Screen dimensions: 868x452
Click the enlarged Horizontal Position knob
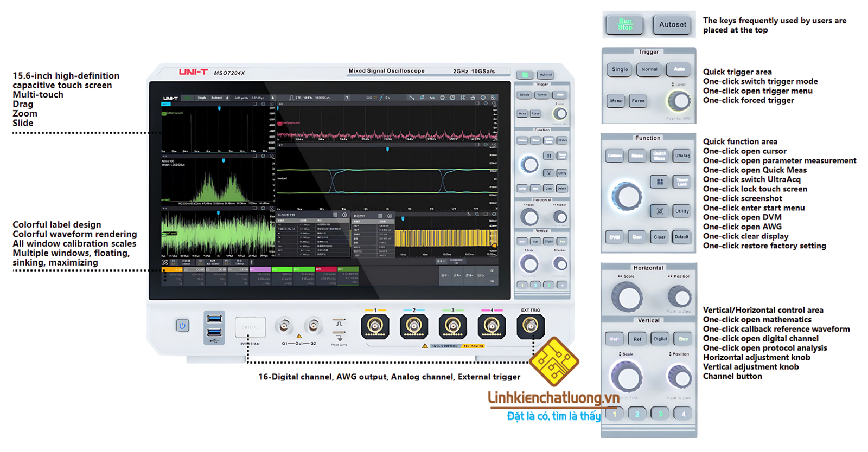coord(679,297)
